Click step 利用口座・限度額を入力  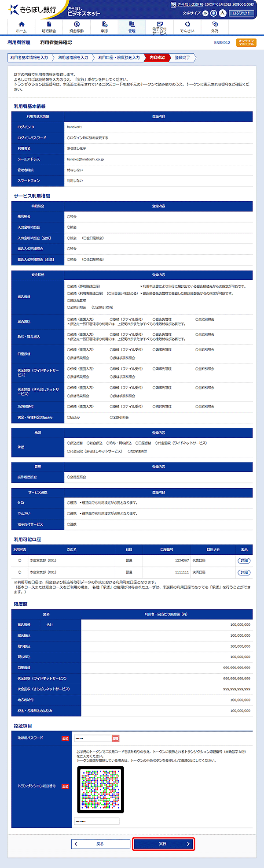(x=119, y=58)
